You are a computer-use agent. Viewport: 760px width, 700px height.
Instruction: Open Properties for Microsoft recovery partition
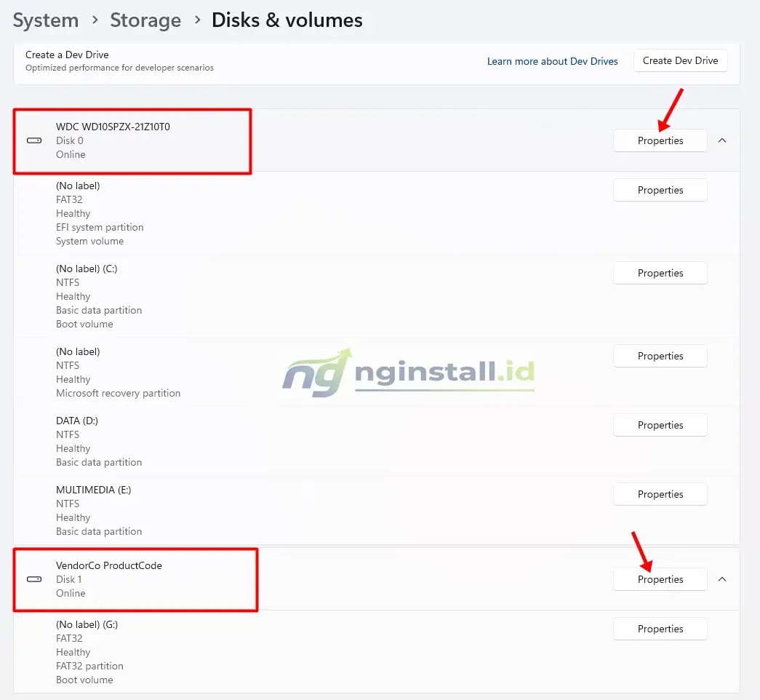pos(660,356)
